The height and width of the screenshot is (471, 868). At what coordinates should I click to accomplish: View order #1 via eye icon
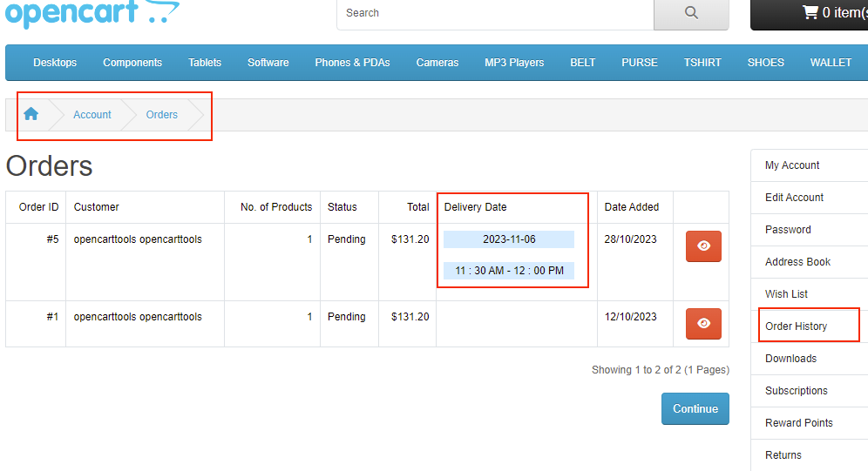coord(703,324)
